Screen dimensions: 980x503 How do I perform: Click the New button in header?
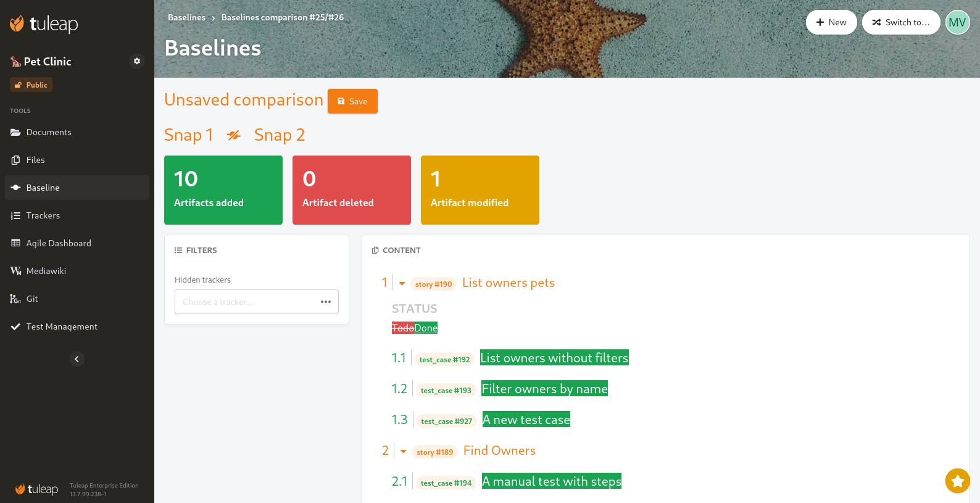(831, 22)
